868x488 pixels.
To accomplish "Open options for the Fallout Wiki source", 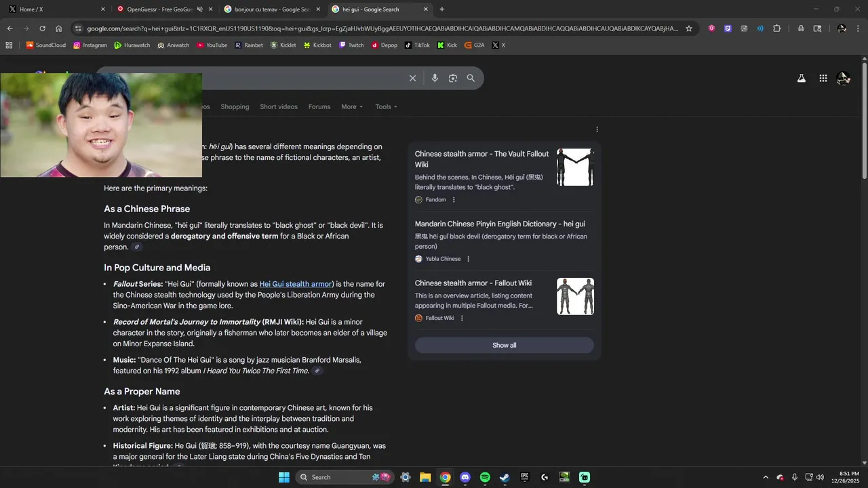I will pyautogui.click(x=462, y=318).
